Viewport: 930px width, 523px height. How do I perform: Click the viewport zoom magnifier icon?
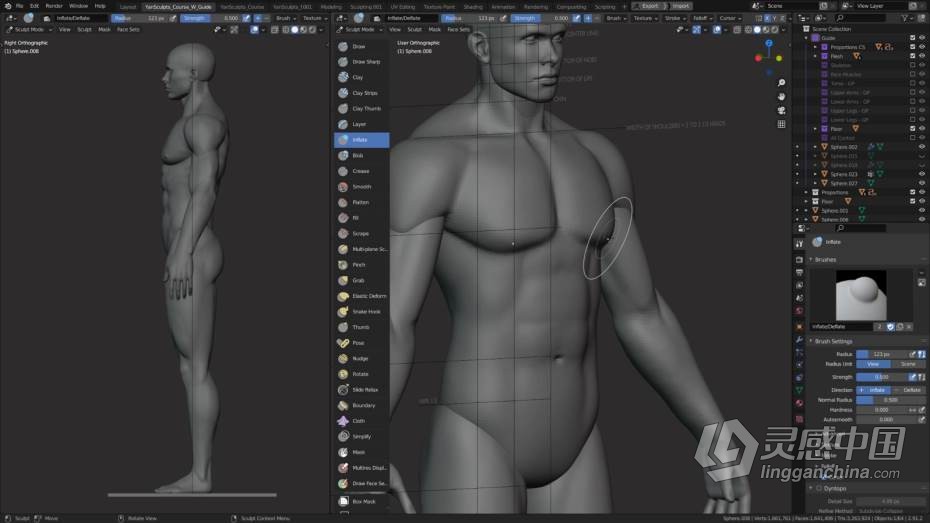pyautogui.click(x=781, y=82)
